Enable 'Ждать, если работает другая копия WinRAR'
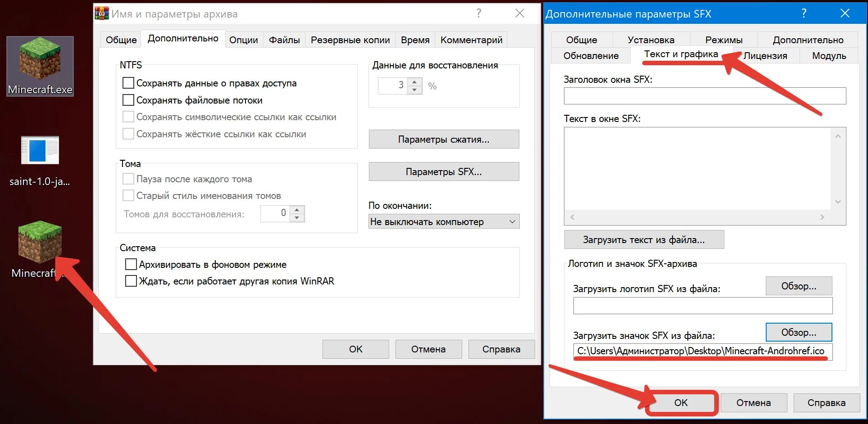Image resolution: width=868 pixels, height=424 pixels. point(131,281)
